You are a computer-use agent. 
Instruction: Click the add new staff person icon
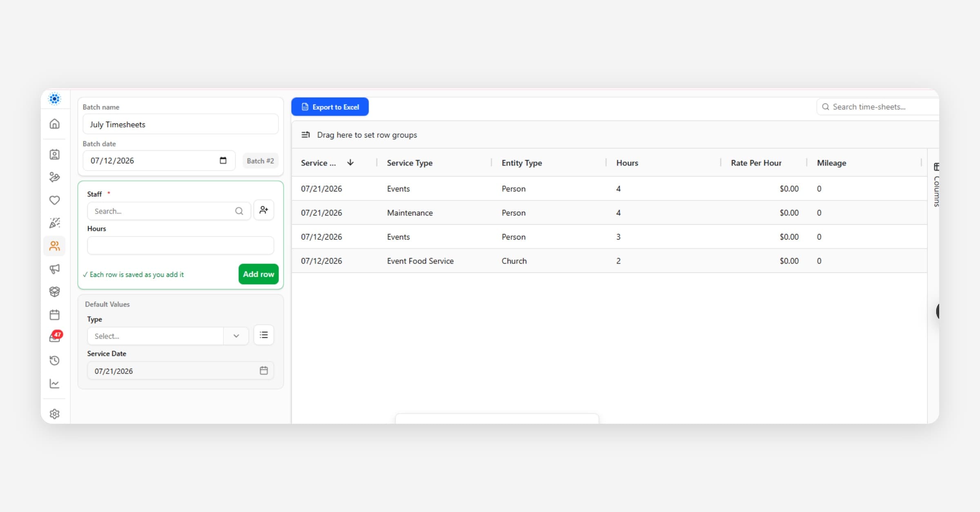(264, 210)
